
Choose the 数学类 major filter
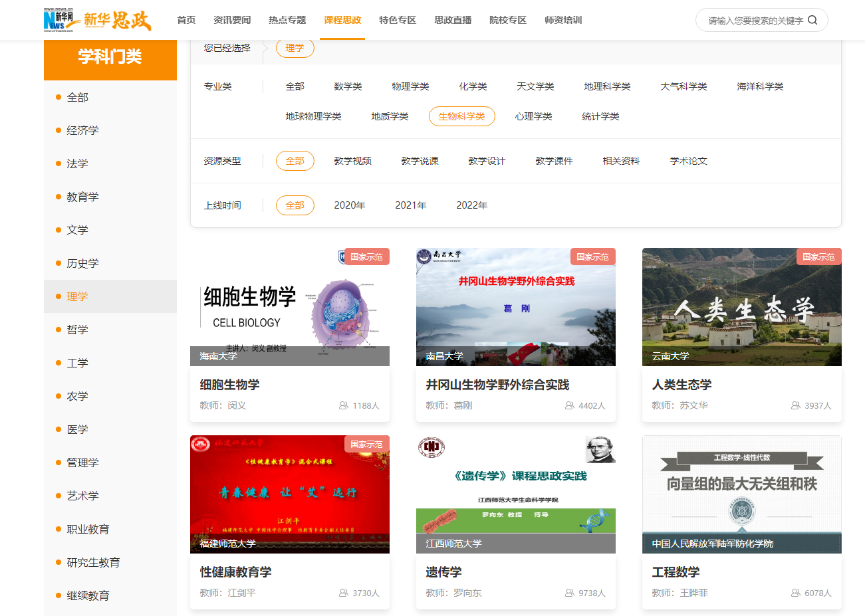point(348,86)
